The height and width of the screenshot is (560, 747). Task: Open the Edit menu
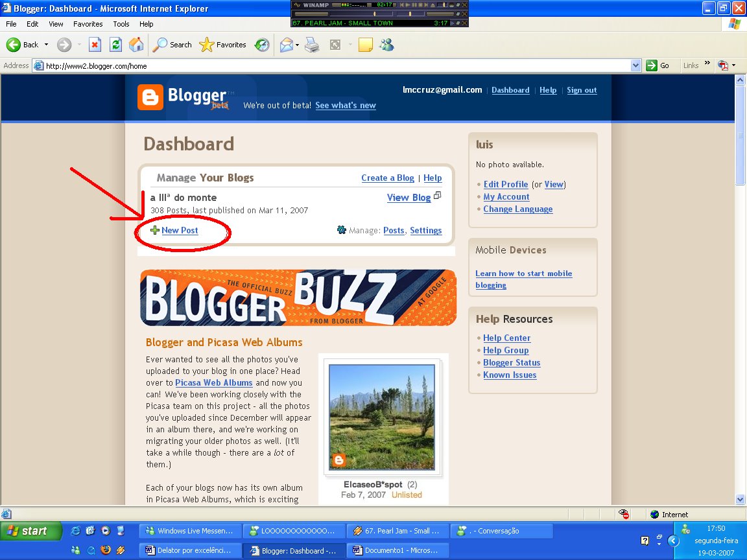[x=32, y=24]
